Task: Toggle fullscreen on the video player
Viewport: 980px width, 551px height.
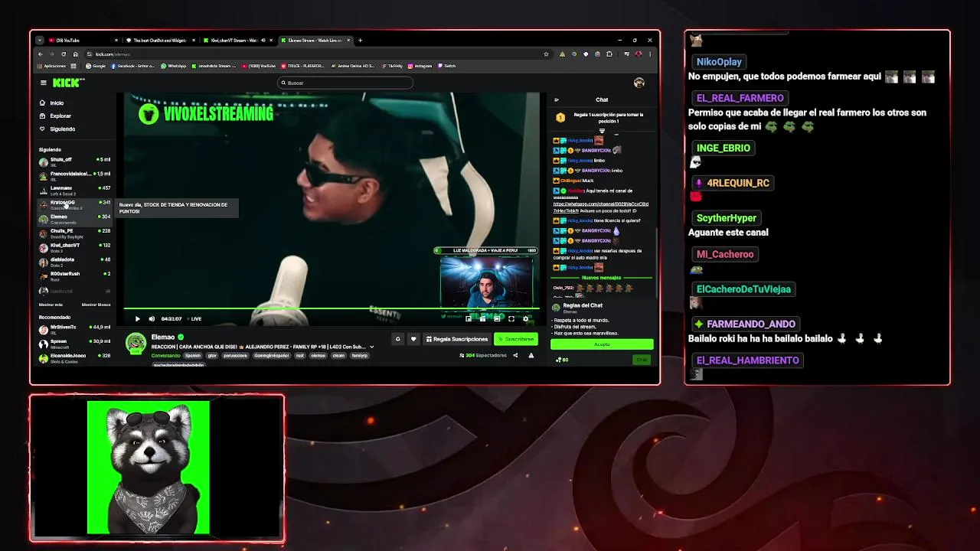Action: [x=511, y=318]
